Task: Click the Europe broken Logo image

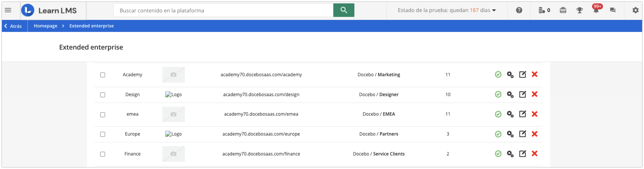Action: point(173,134)
